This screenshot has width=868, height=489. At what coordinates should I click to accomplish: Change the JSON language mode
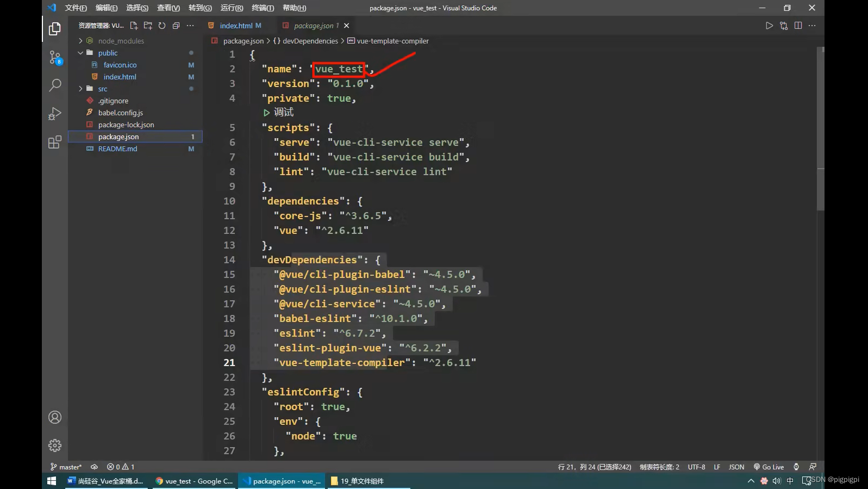[x=736, y=467]
